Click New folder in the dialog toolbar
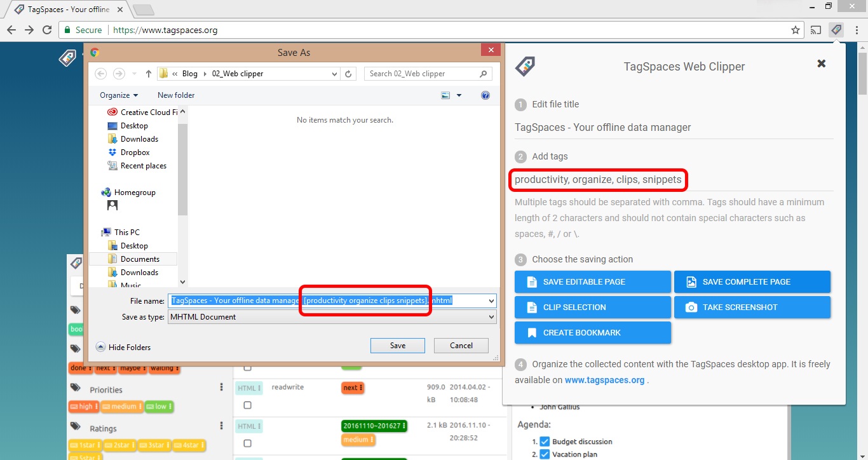The width and height of the screenshot is (868, 460). (x=175, y=95)
